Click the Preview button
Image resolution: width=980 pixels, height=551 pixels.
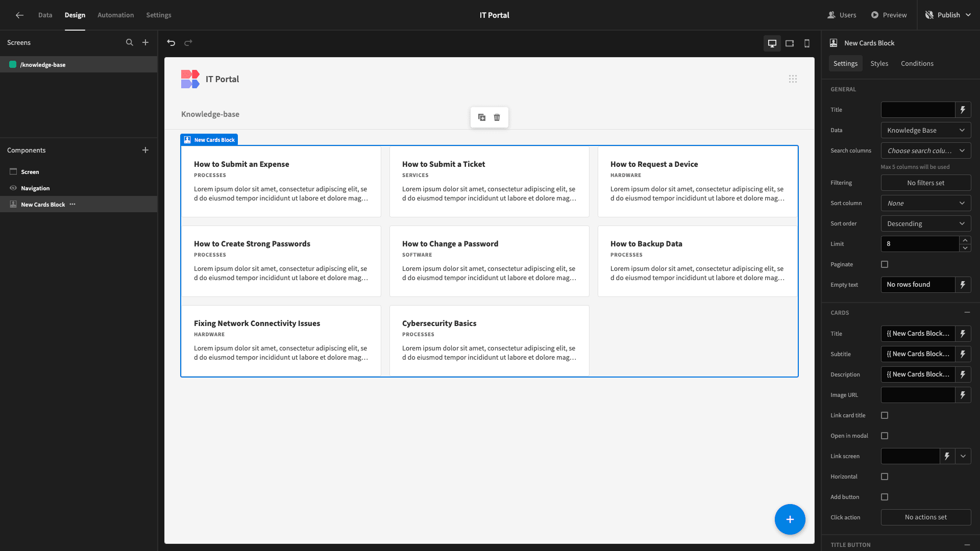[889, 15]
